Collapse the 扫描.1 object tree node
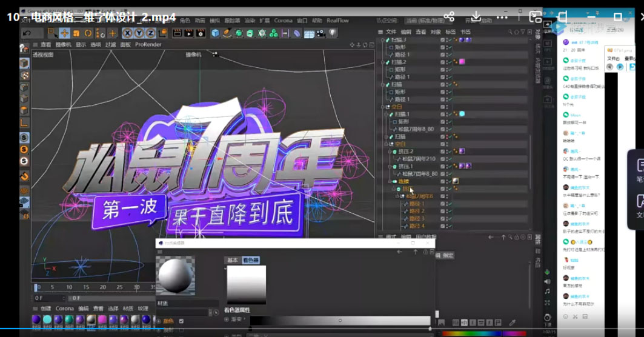The height and width of the screenshot is (337, 644). (x=386, y=114)
